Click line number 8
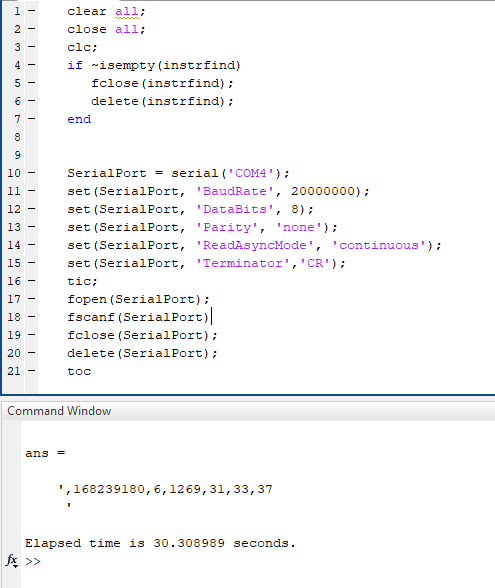495x588 pixels. click(17, 137)
